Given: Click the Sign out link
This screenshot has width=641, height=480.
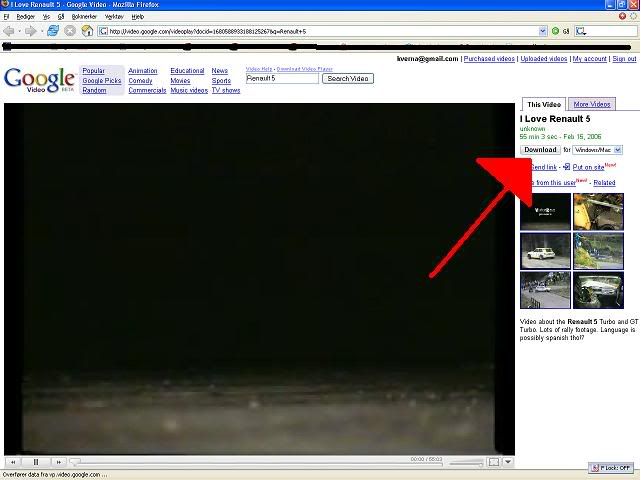Looking at the screenshot, I should 624,59.
